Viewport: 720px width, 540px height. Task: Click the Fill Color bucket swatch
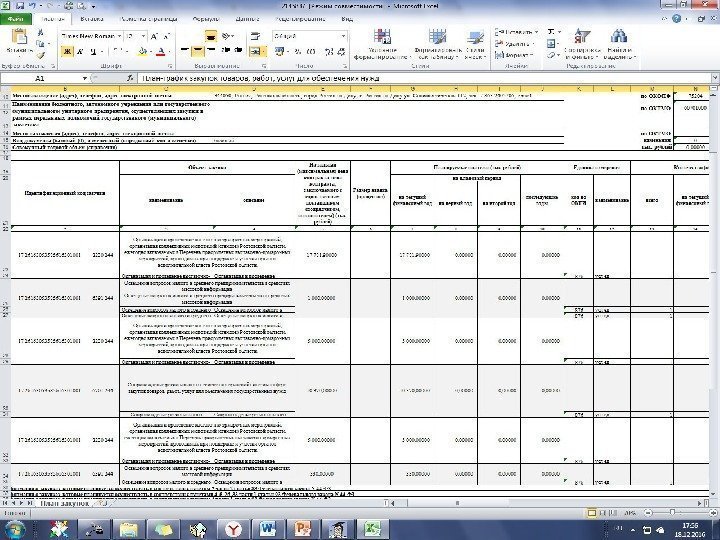point(143,51)
